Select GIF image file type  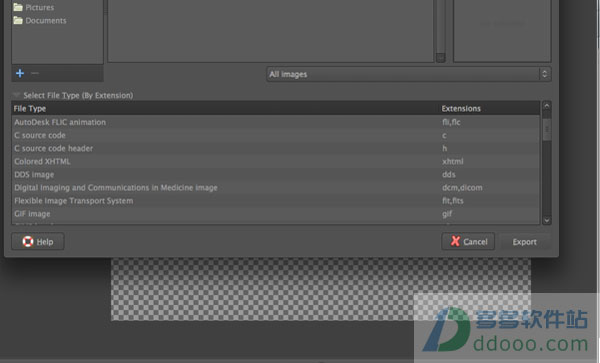click(x=276, y=214)
